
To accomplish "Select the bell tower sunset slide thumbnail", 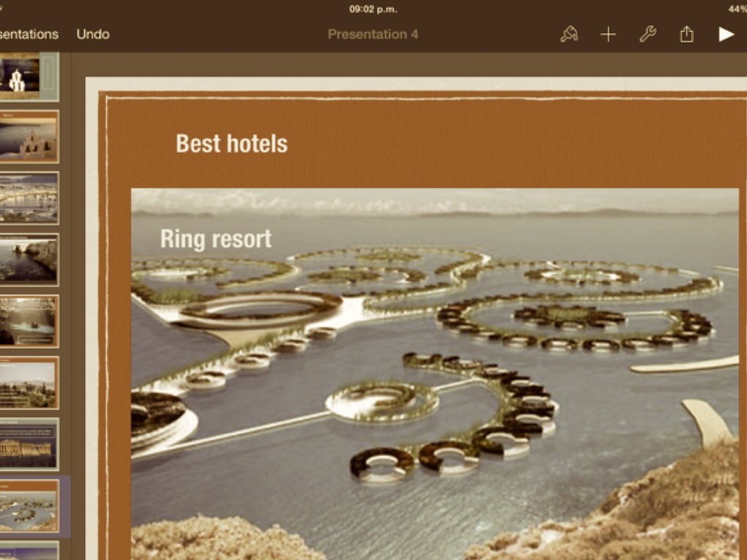I will [28, 136].
